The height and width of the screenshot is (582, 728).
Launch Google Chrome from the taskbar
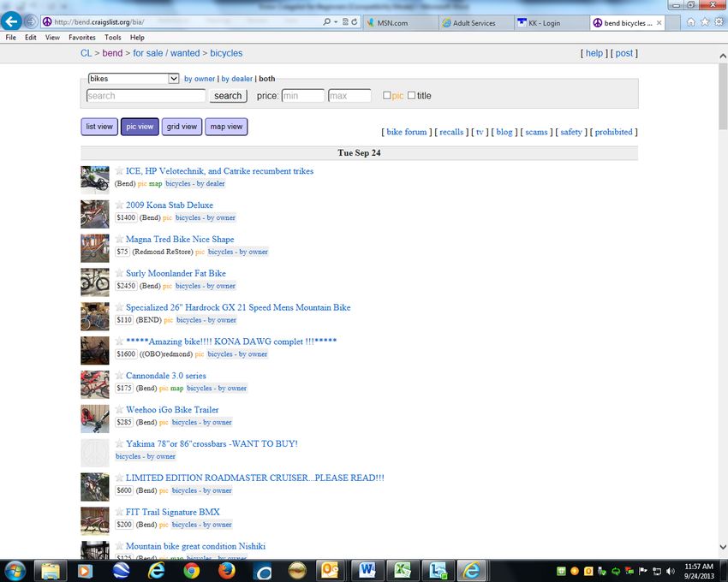tap(191, 570)
